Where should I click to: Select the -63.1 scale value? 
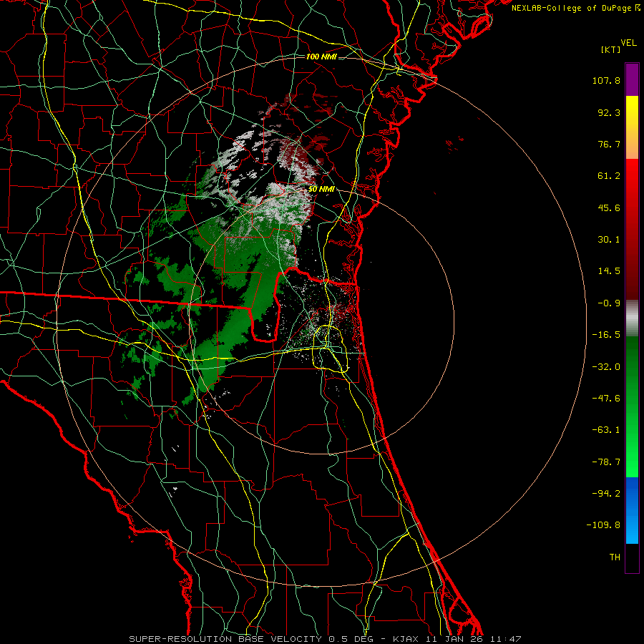[x=606, y=430]
